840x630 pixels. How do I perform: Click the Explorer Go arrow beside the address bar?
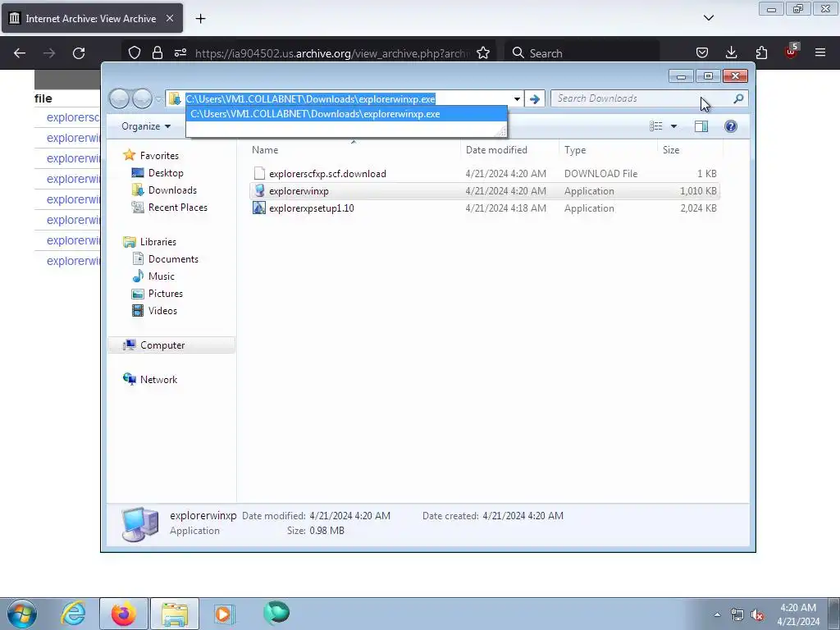[x=535, y=98]
